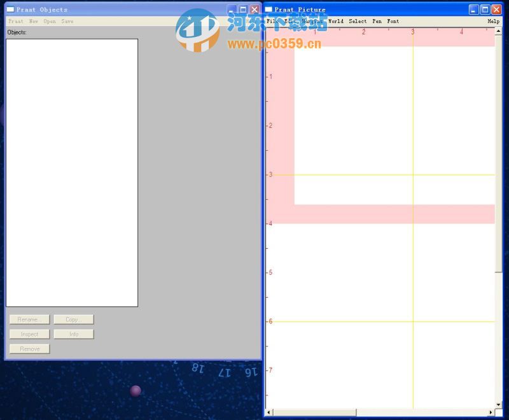Open the Help menu in Praat Picture
Image resolution: width=509 pixels, height=420 pixels.
[494, 21]
